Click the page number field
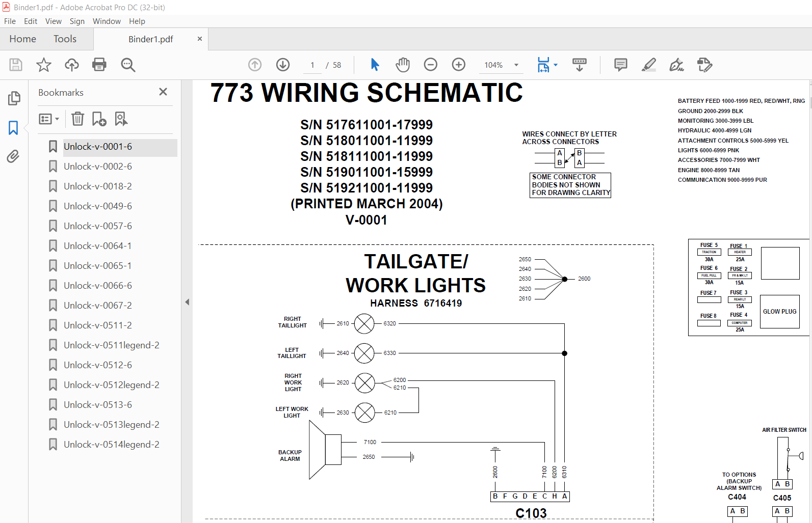 (x=312, y=65)
